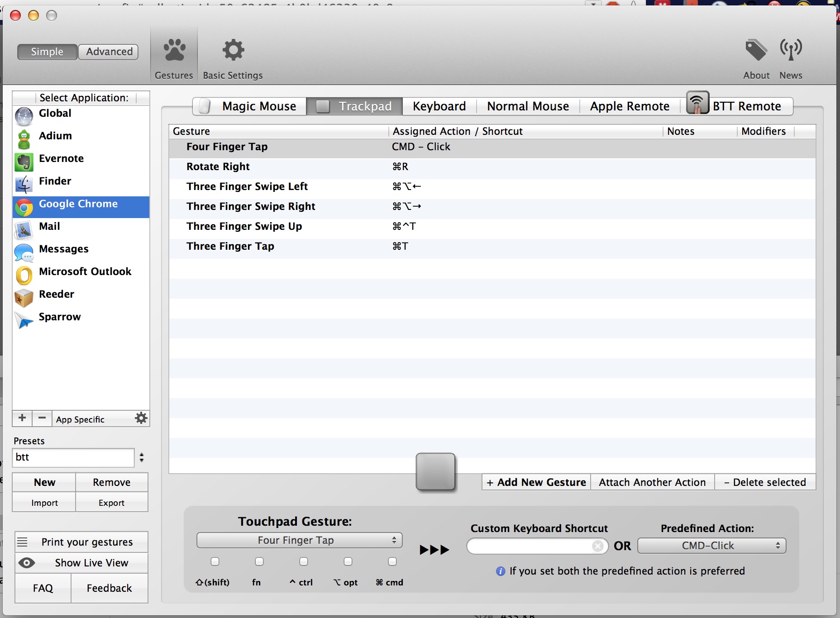Select the Adium app icon
Screen dimensions: 840x618
[24, 139]
